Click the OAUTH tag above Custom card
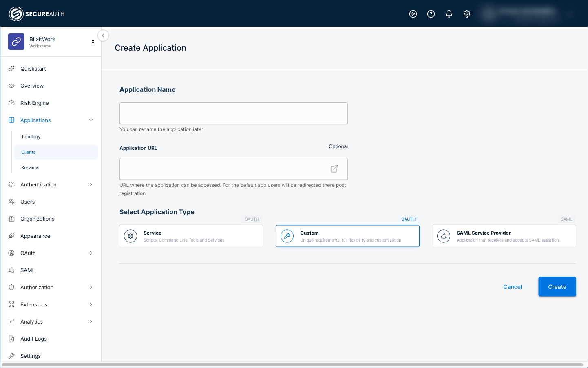588x368 pixels. point(408,219)
